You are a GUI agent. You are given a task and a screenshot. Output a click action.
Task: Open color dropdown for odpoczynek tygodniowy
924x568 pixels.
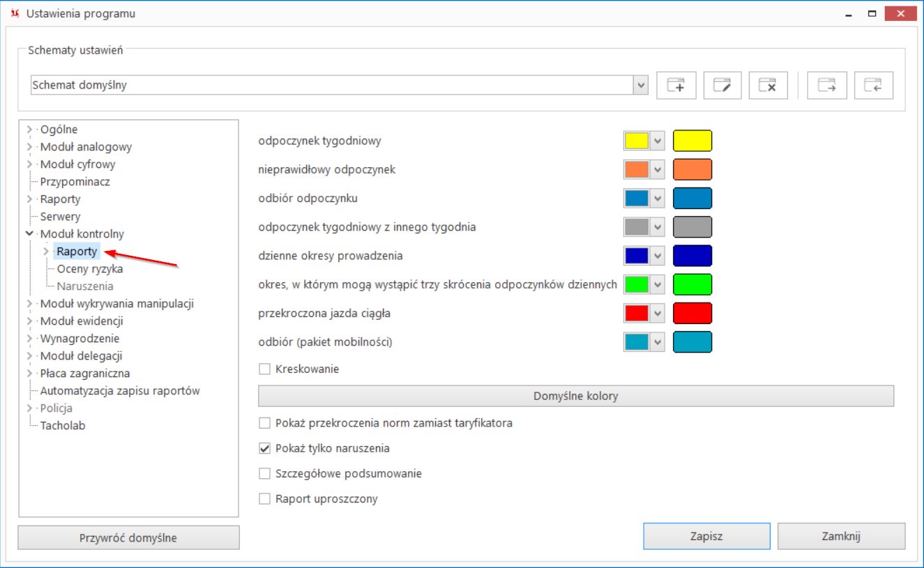(657, 141)
